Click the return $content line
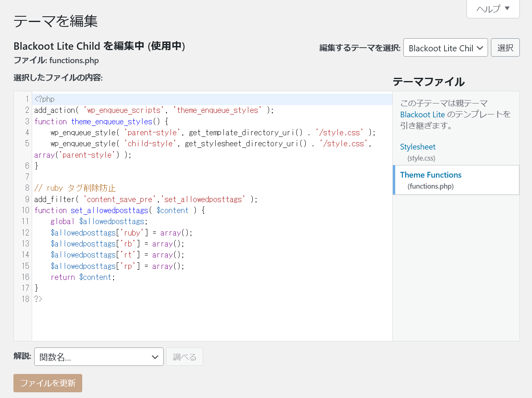This screenshot has width=532, height=398. point(83,277)
